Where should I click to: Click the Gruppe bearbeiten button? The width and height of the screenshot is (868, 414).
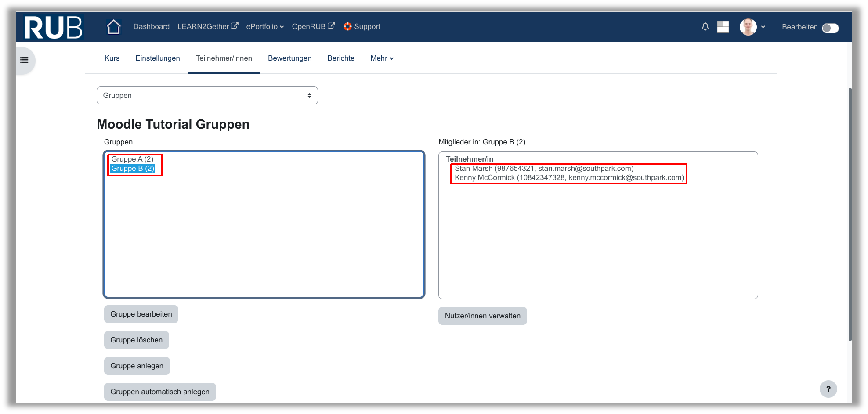click(141, 314)
